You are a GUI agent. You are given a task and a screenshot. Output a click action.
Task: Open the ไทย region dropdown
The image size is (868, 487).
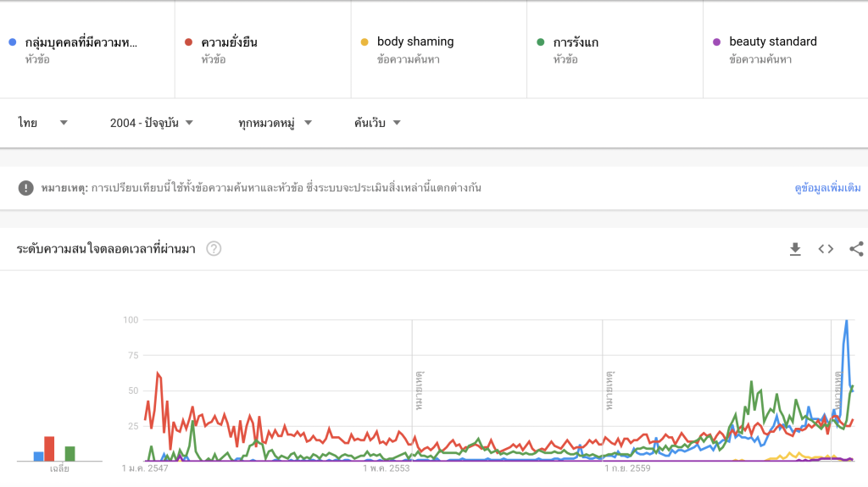43,123
